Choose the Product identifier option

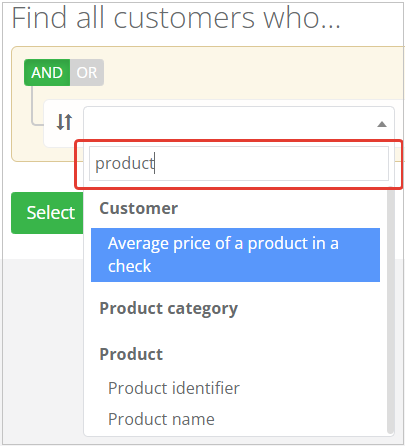174,388
